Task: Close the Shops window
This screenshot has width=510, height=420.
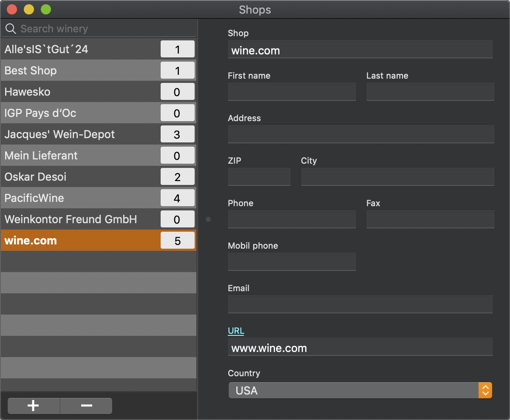Action: click(x=12, y=9)
